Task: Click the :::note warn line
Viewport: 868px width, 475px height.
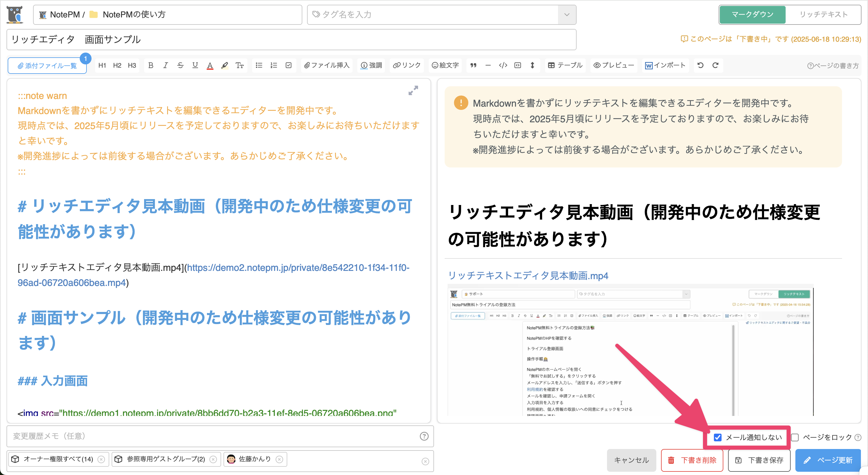Action: pos(43,96)
